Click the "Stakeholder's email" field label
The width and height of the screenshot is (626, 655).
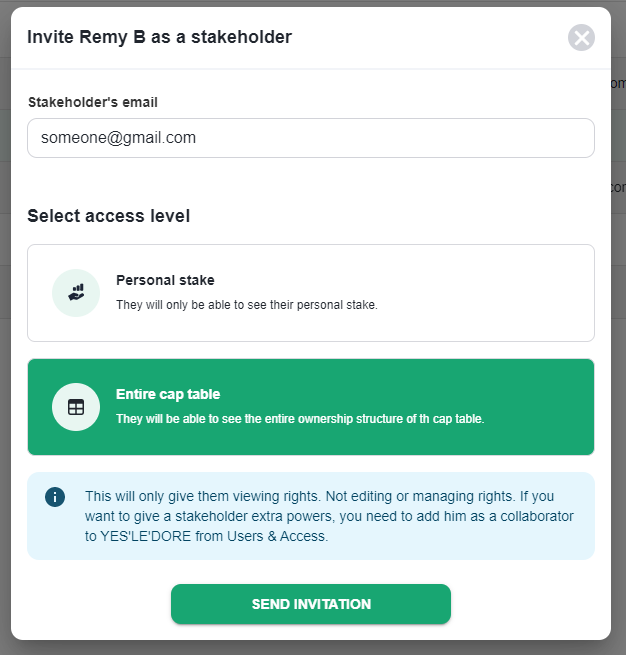click(92, 102)
